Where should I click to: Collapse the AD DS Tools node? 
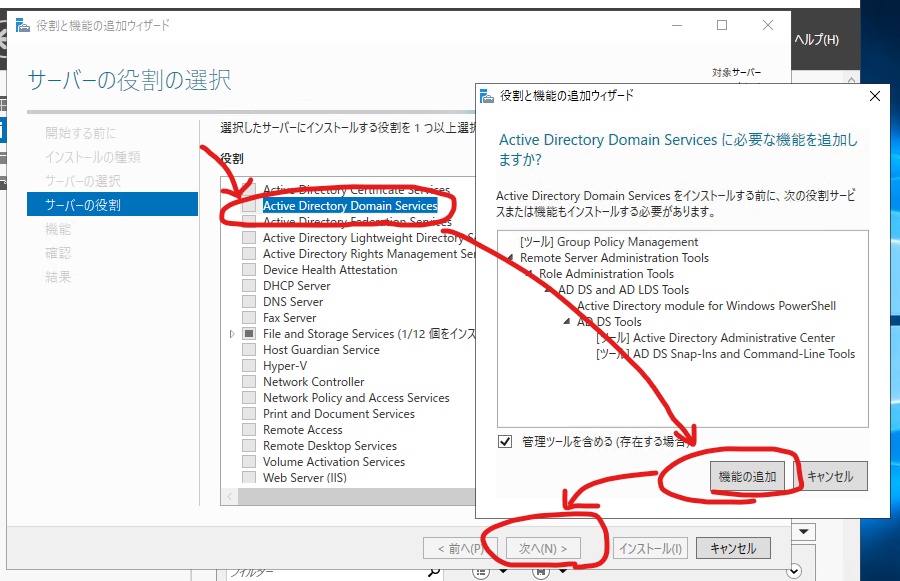click(x=567, y=322)
